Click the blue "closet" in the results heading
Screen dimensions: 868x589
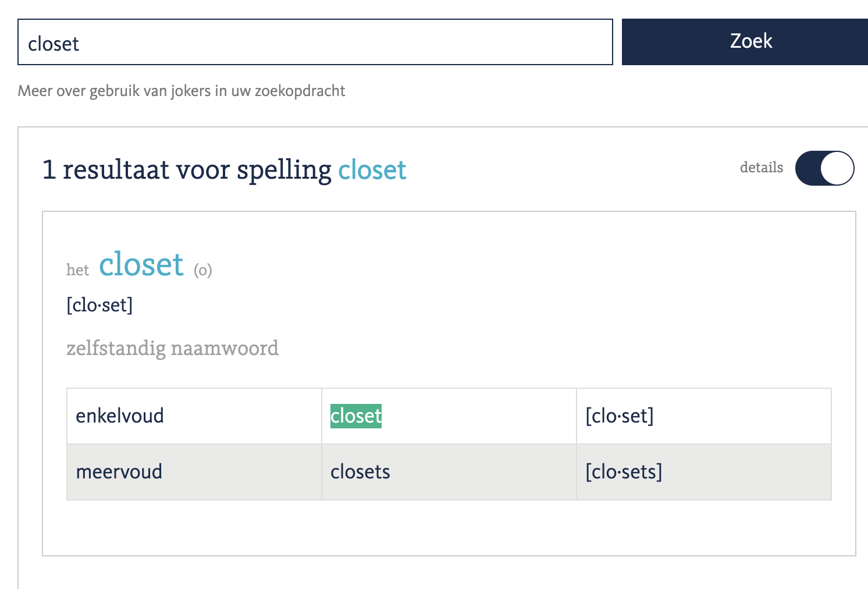tap(372, 170)
